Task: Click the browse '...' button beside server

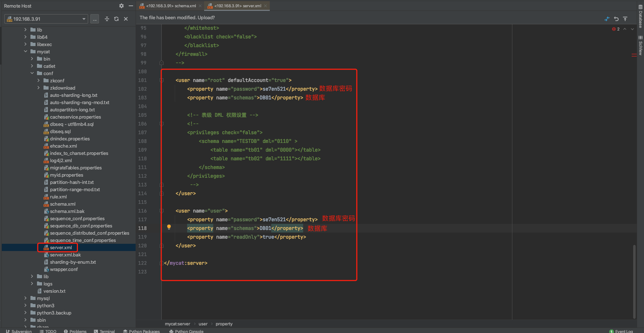Action: pos(95,19)
